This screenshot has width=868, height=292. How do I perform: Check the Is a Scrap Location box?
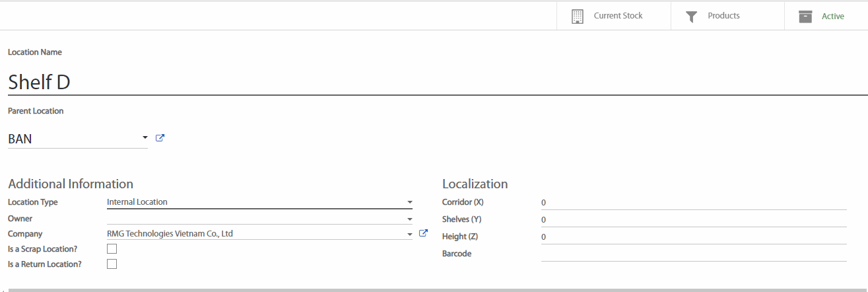tap(112, 249)
